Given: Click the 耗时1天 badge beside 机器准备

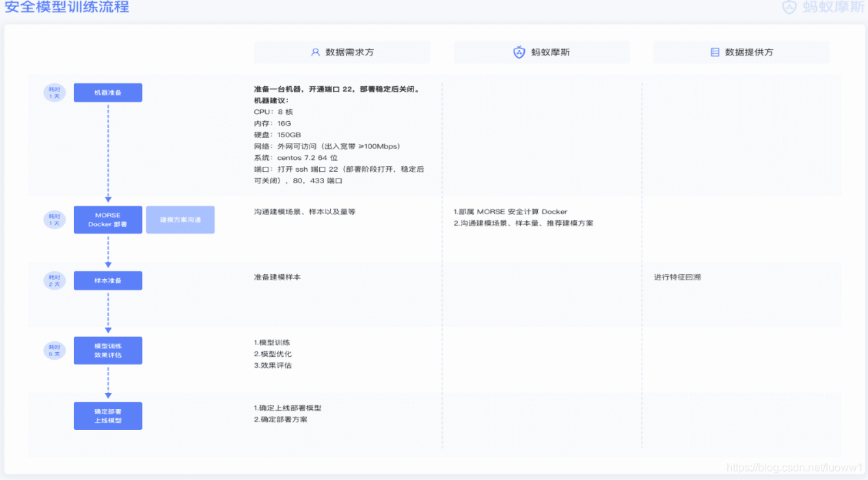Looking at the screenshot, I should click(55, 92).
